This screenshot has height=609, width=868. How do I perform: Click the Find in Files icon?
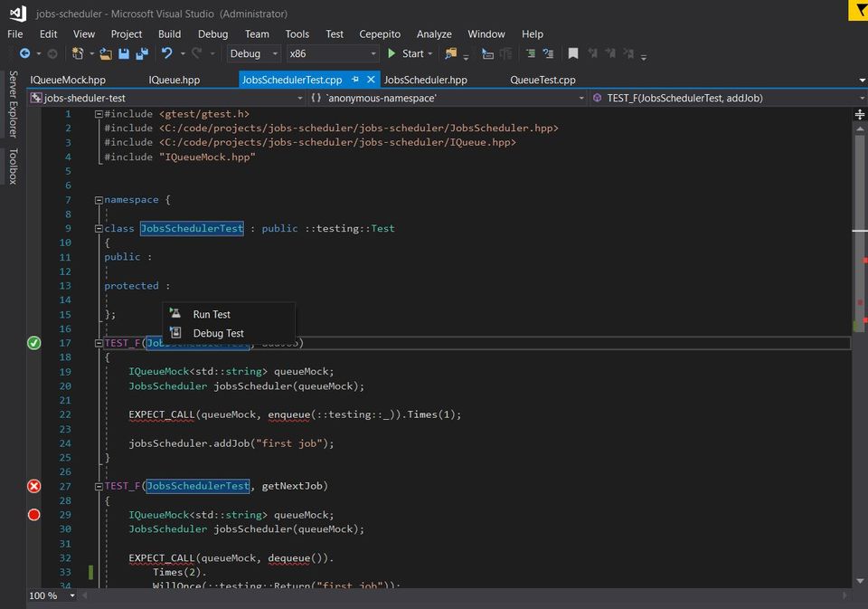point(451,53)
